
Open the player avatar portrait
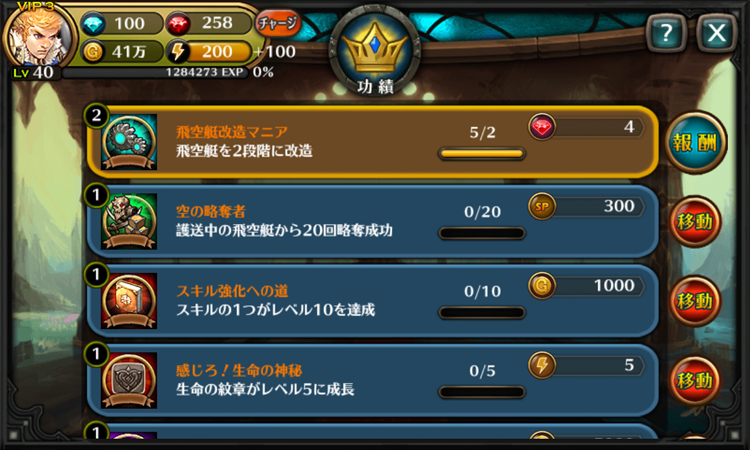(x=38, y=36)
